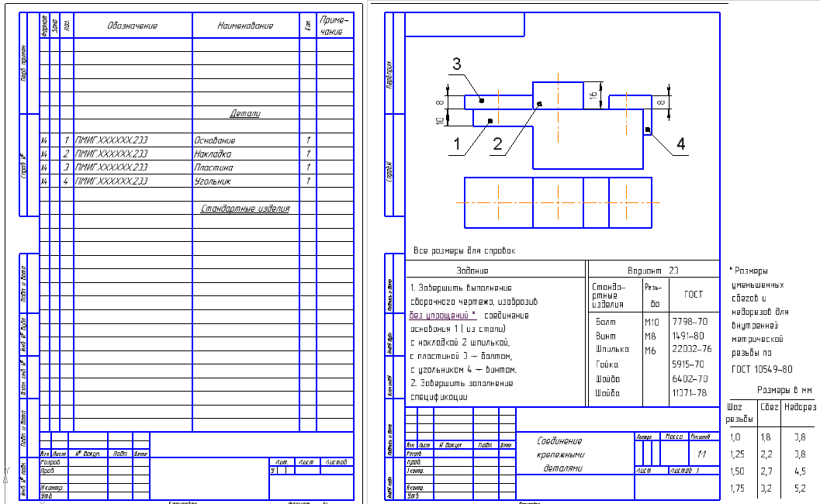This screenshot has height=504, width=820.
Task: Select the Основание cell in the specification
Action: (214, 140)
